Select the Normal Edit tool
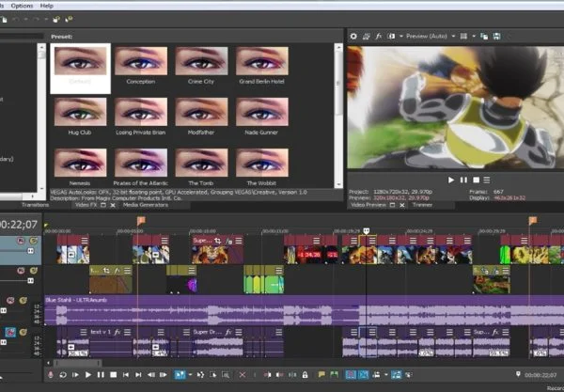Viewport: 564px width, 392px height. click(180, 375)
